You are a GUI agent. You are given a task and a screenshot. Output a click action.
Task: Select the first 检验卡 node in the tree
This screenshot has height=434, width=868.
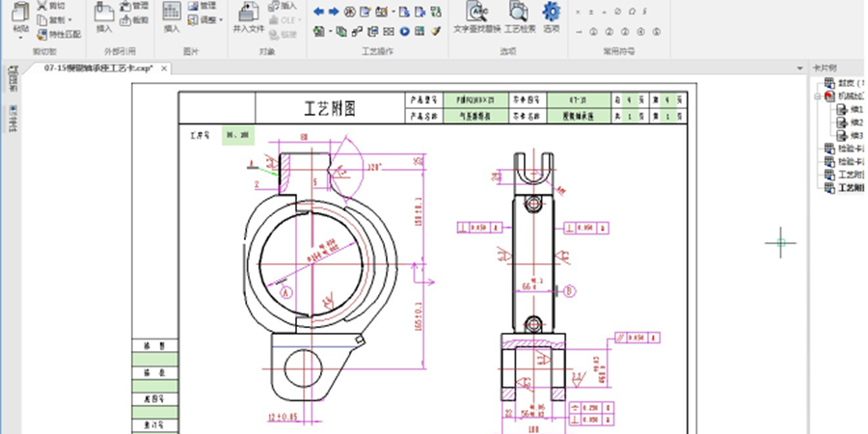(x=844, y=149)
